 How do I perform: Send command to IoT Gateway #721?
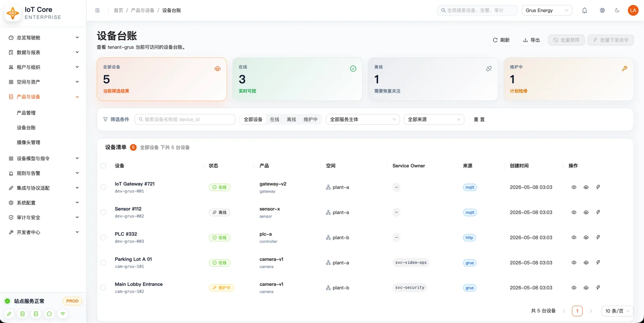point(598,187)
